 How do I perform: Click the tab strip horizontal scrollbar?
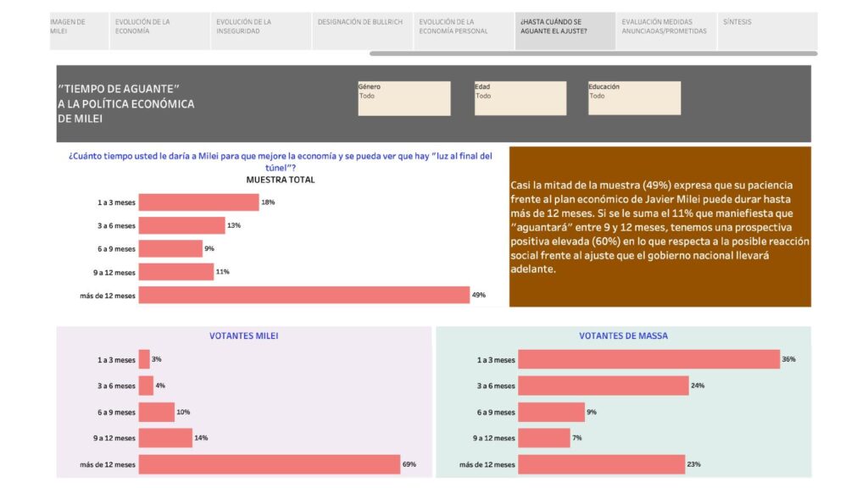click(593, 53)
